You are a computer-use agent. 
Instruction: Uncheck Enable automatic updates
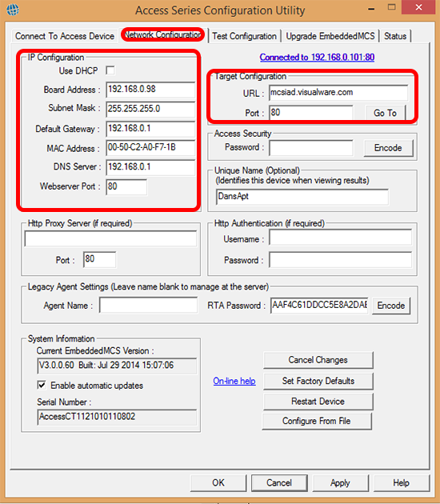coord(42,385)
